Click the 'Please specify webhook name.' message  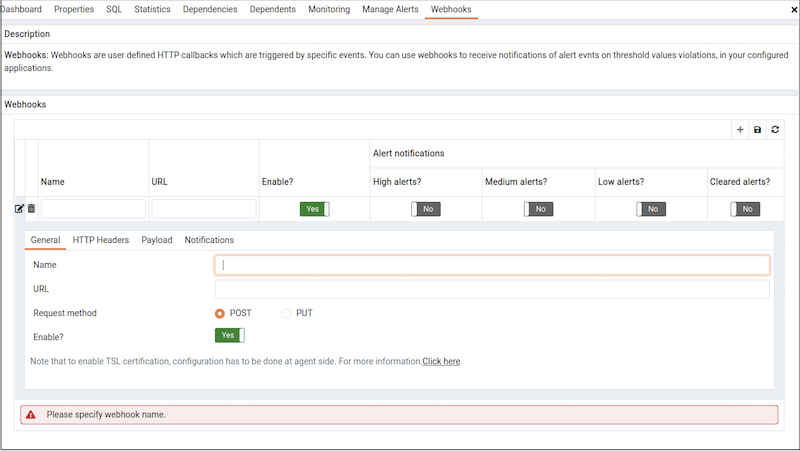(106, 415)
